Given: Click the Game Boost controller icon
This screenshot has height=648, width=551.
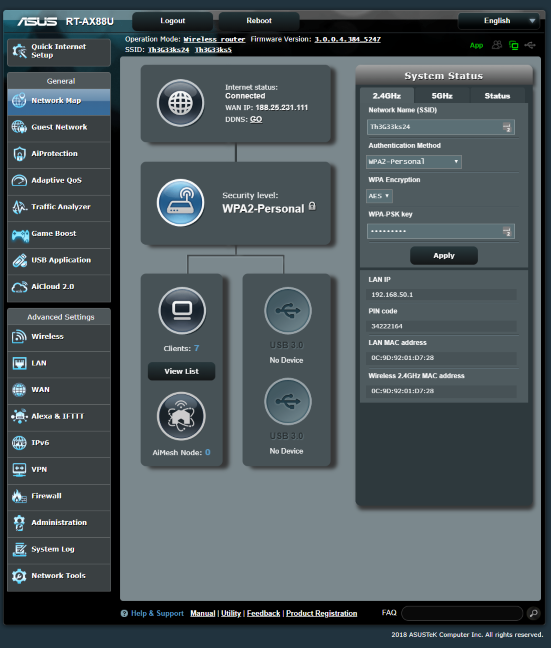Looking at the screenshot, I should point(19,234).
